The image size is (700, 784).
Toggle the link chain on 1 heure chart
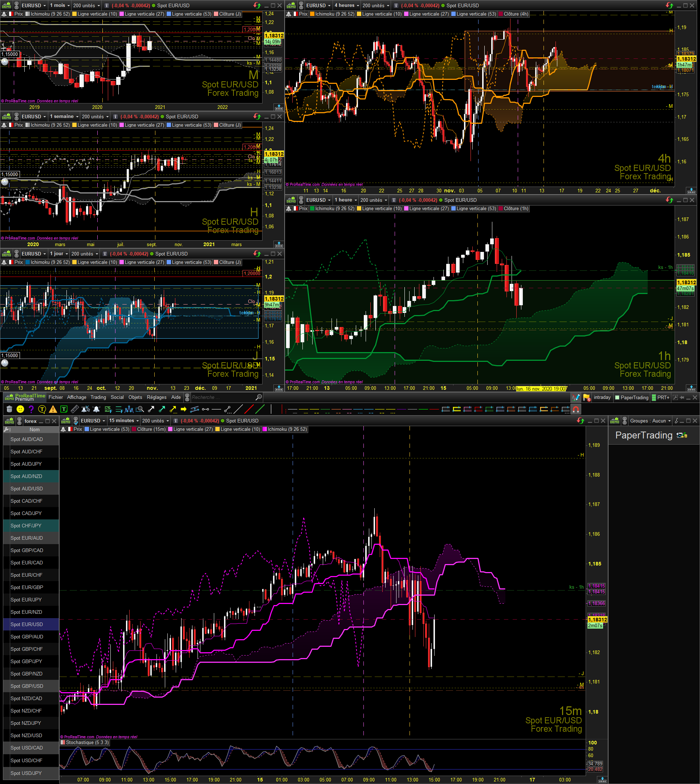301,200
